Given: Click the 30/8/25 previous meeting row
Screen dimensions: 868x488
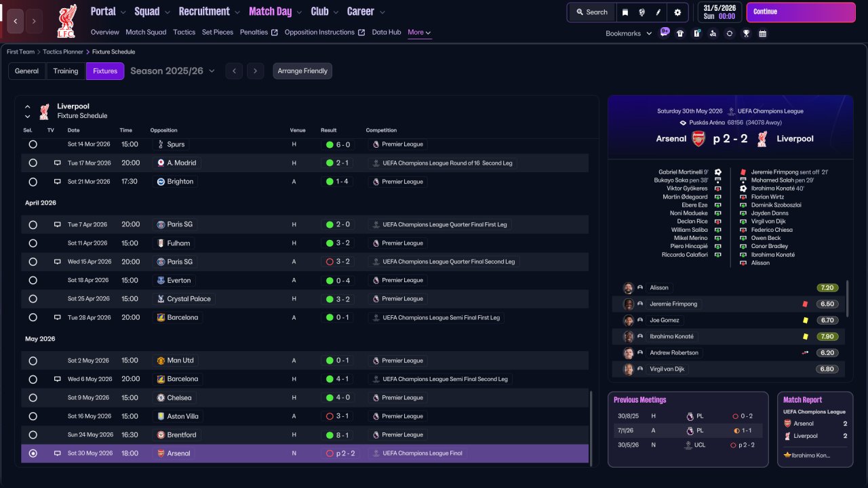Looking at the screenshot, I should point(688,415).
